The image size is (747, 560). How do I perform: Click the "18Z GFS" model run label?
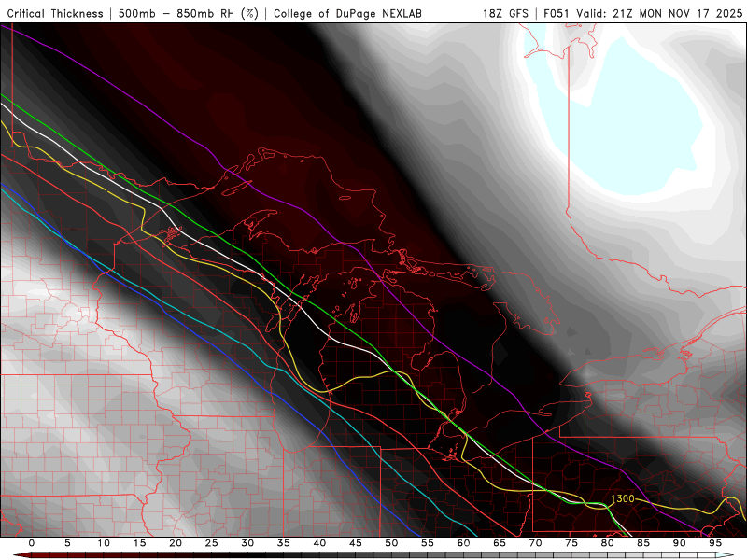pyautogui.click(x=505, y=13)
